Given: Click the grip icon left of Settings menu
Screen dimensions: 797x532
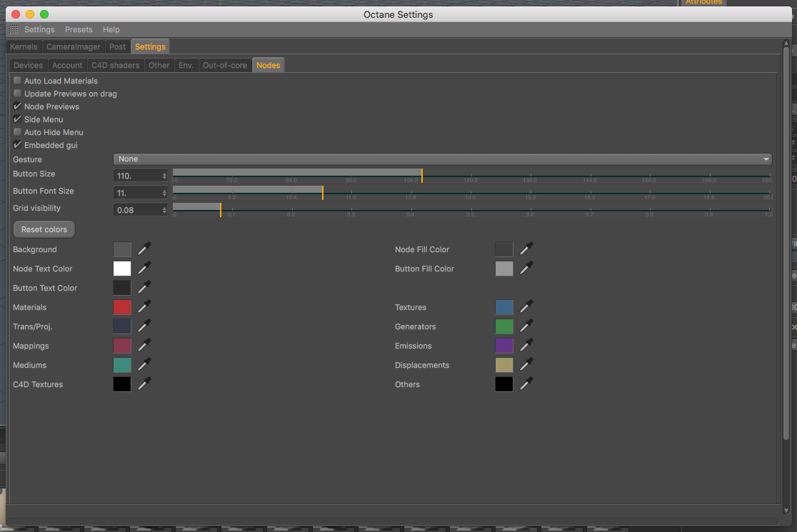Looking at the screenshot, I should (14, 29).
